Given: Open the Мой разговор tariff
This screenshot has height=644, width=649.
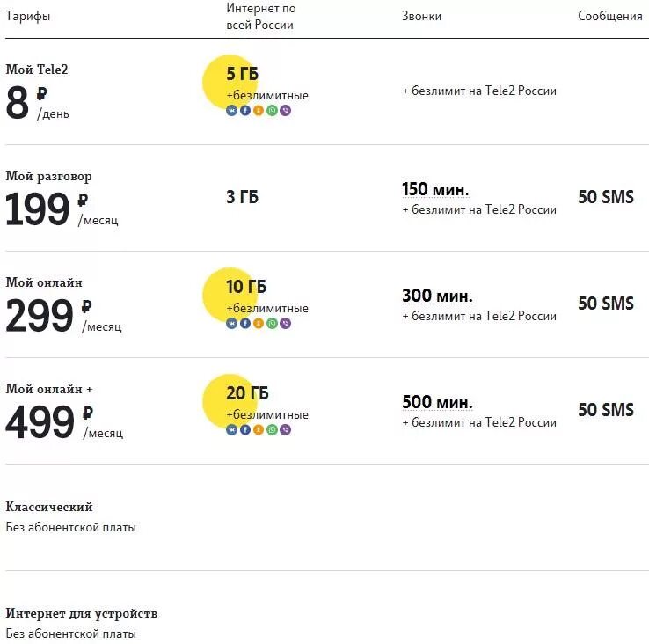Looking at the screenshot, I should (x=48, y=176).
